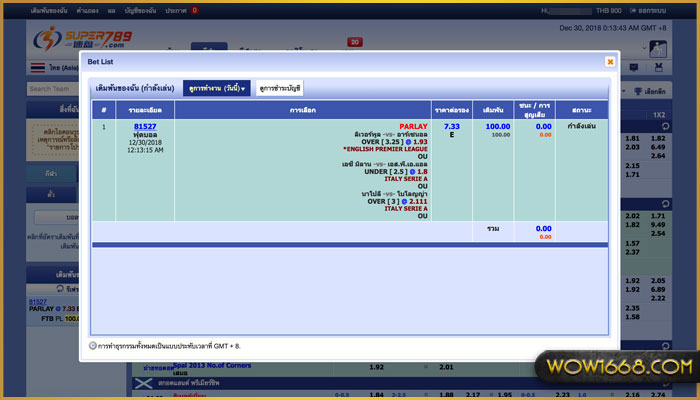Click the Thai flag language icon
The width and height of the screenshot is (700, 400).
[36, 68]
